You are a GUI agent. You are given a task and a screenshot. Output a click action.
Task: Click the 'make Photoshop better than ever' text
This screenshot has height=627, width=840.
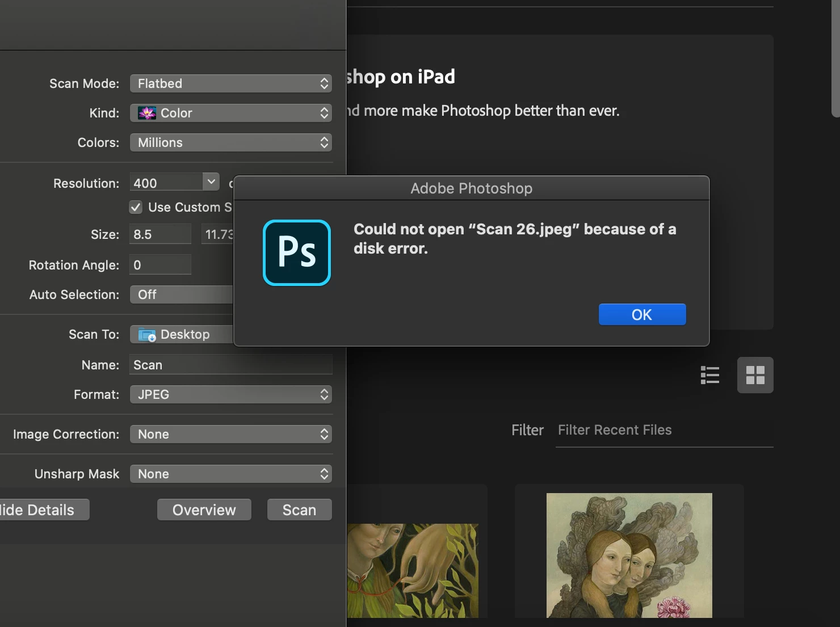tap(510, 110)
